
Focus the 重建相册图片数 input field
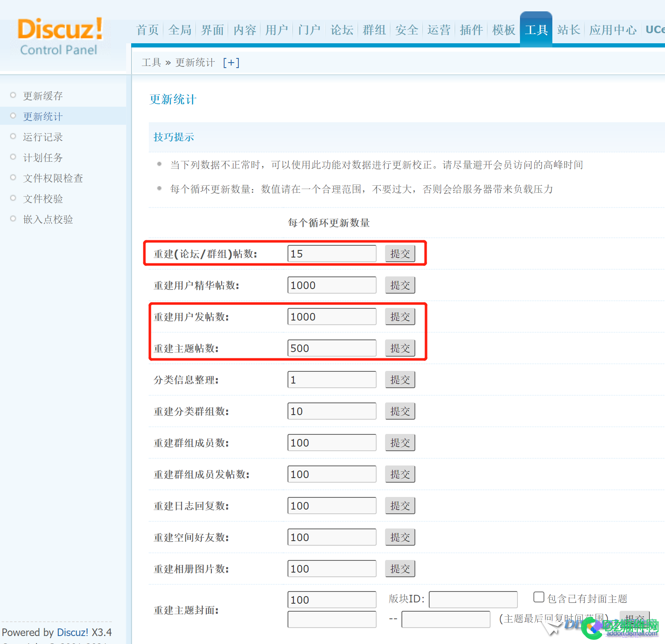pos(332,569)
